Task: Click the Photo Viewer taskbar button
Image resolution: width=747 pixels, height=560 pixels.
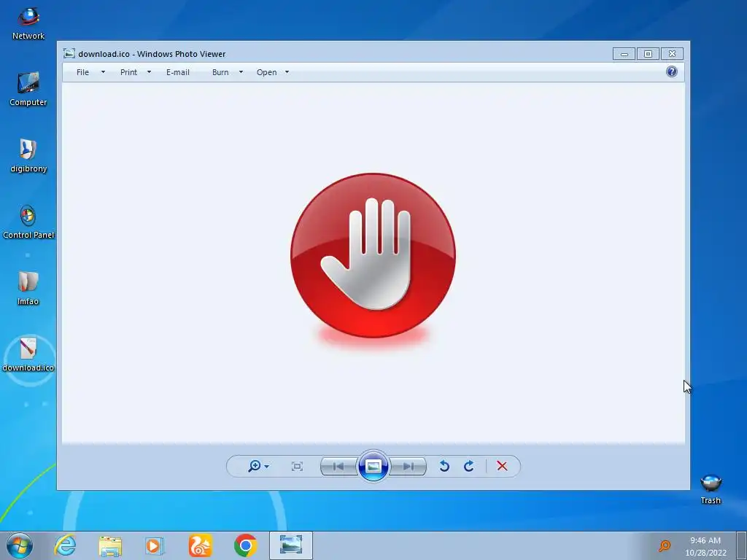Action: click(291, 545)
